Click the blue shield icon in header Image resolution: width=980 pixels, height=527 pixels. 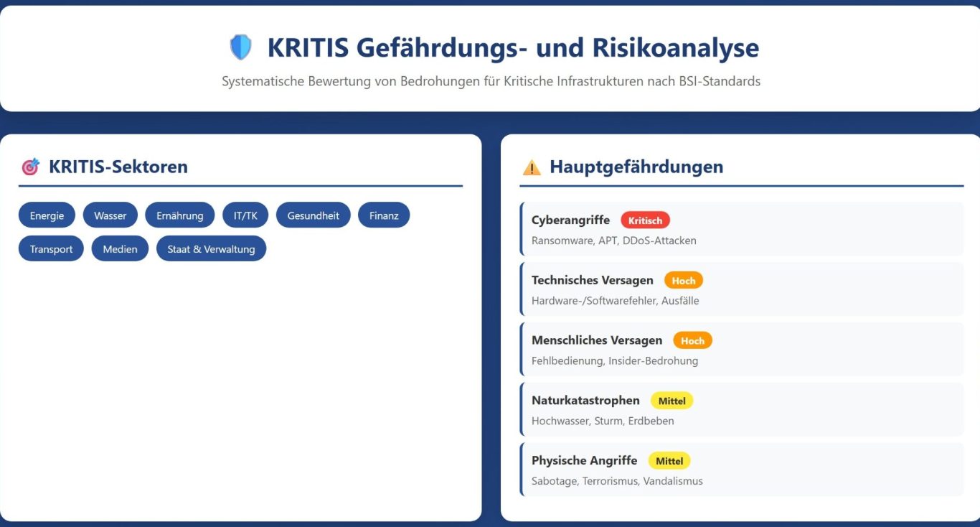coord(240,47)
